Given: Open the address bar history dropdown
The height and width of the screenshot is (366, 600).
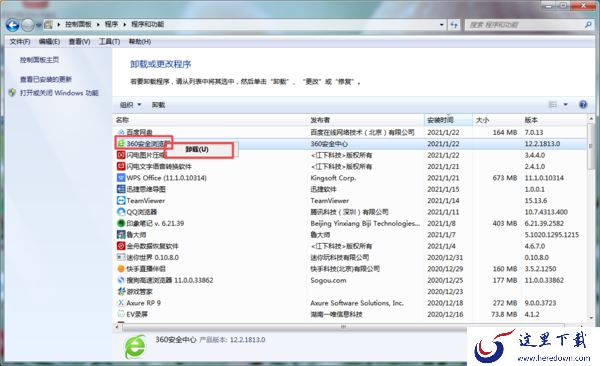Looking at the screenshot, I should pos(442,25).
